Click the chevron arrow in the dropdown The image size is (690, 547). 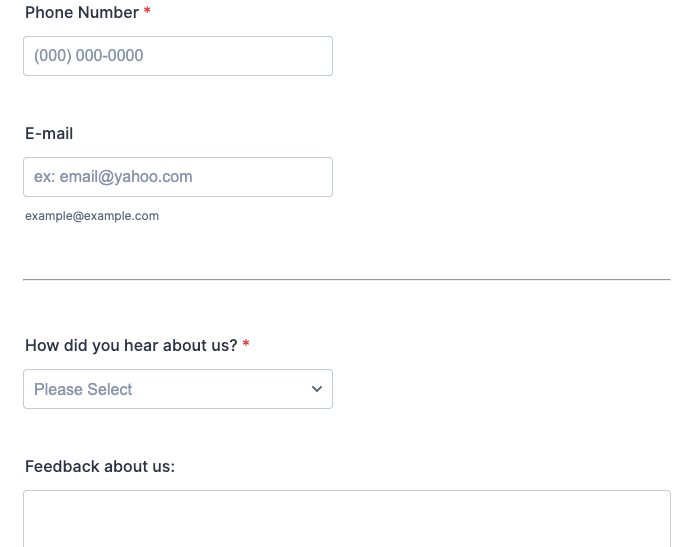tap(317, 389)
